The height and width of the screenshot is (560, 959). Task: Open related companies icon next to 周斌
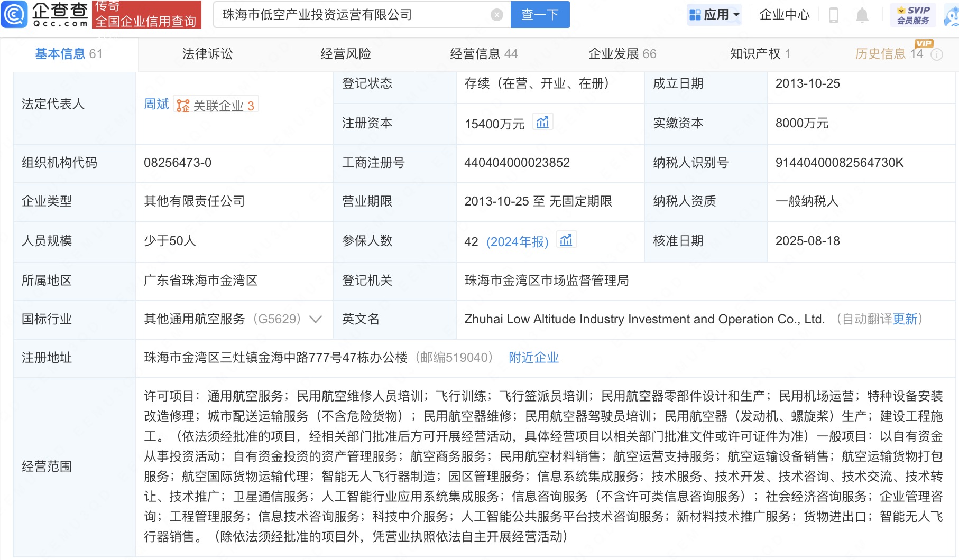[x=183, y=106]
